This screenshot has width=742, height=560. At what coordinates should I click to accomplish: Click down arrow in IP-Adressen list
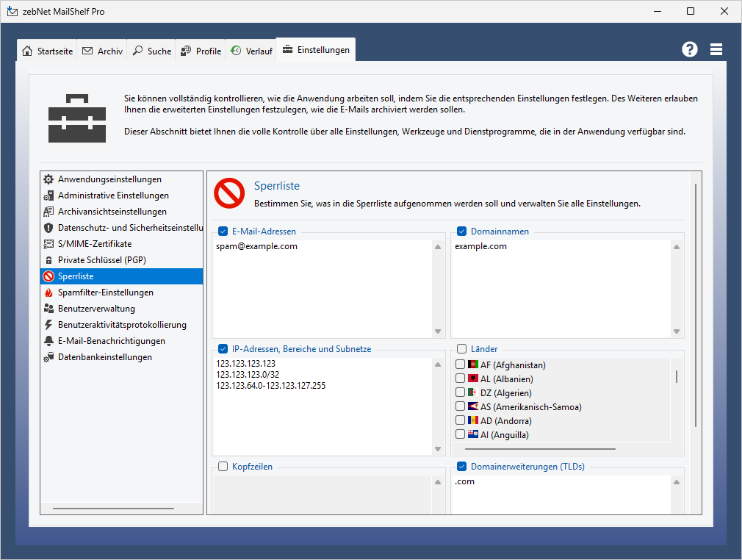click(438, 449)
